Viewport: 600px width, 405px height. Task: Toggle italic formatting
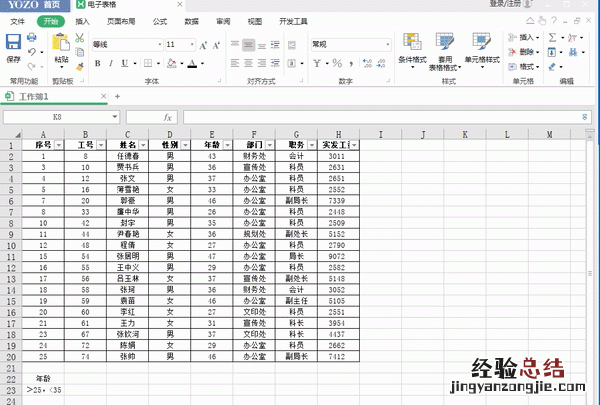tap(110, 63)
